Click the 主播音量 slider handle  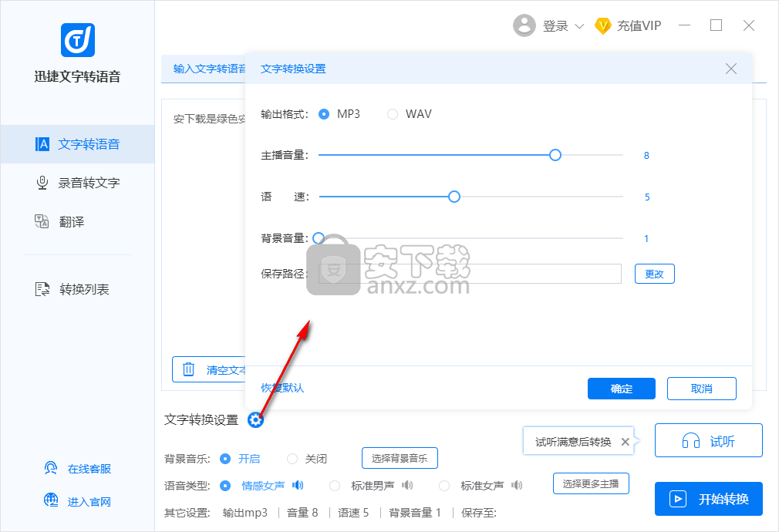point(555,155)
